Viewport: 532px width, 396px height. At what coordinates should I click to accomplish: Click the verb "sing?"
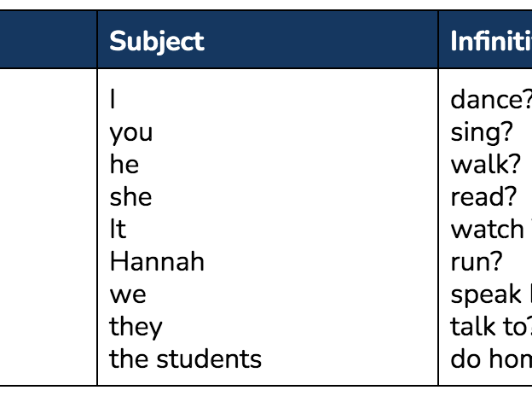click(482, 132)
